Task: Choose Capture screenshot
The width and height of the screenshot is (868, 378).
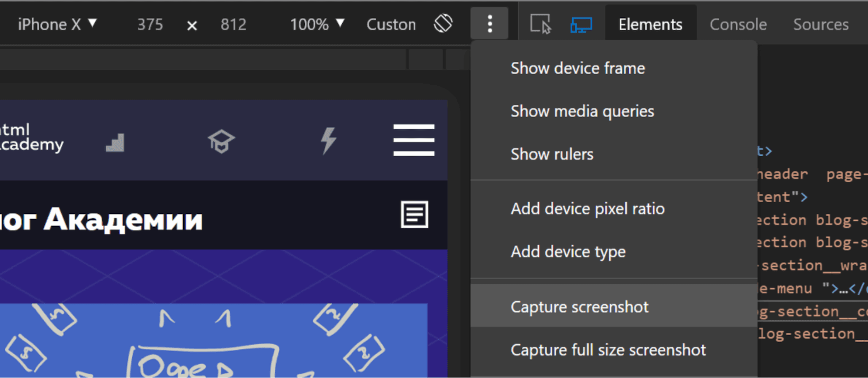Action: 614,307
